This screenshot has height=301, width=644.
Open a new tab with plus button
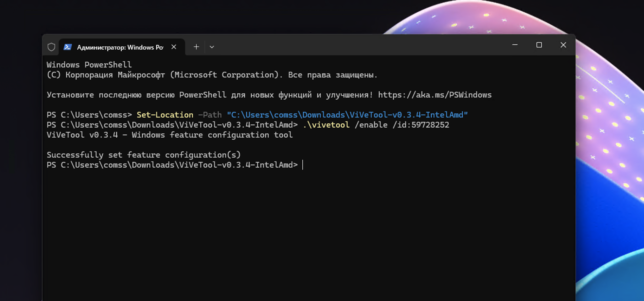click(196, 47)
